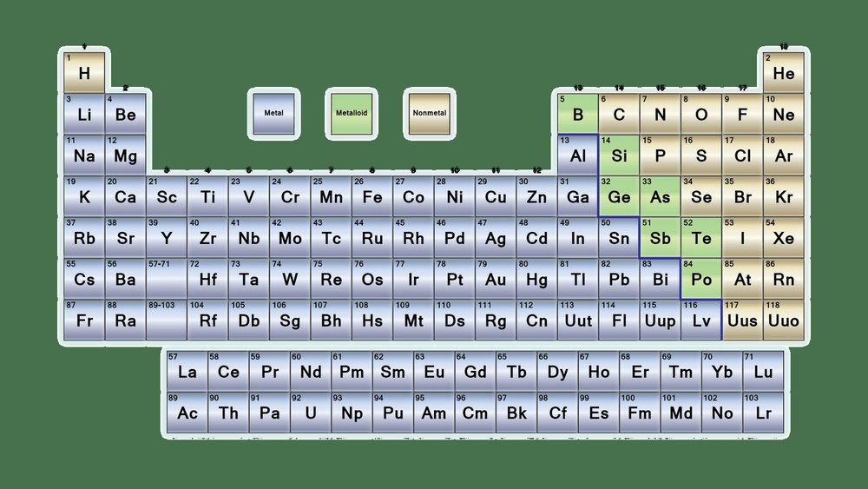Select the Sodium (Na) tile
The image size is (868, 489).
(84, 155)
